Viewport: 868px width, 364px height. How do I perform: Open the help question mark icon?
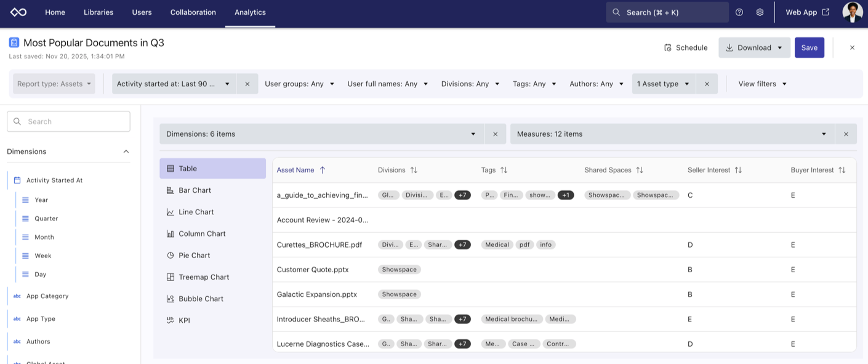coord(739,12)
